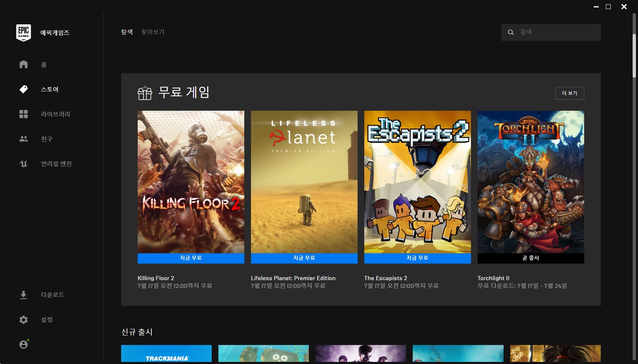Click the vertical scrollbar on the right

click(x=634, y=56)
